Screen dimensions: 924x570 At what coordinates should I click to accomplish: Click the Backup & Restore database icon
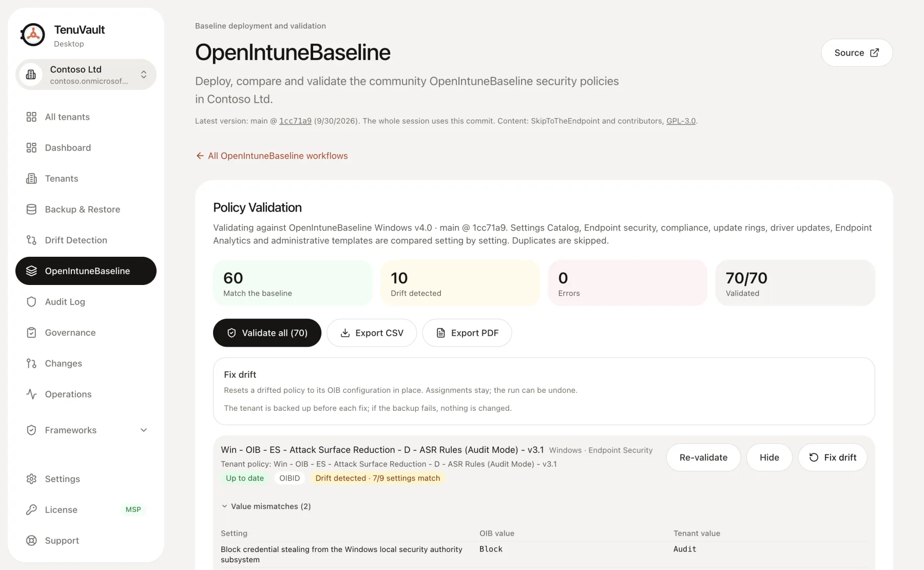click(31, 210)
